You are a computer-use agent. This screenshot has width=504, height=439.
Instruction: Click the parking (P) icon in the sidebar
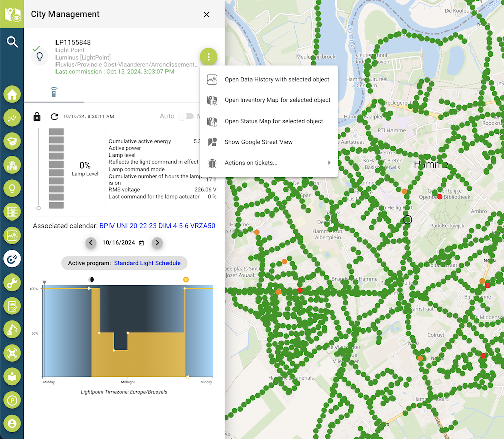(x=12, y=400)
